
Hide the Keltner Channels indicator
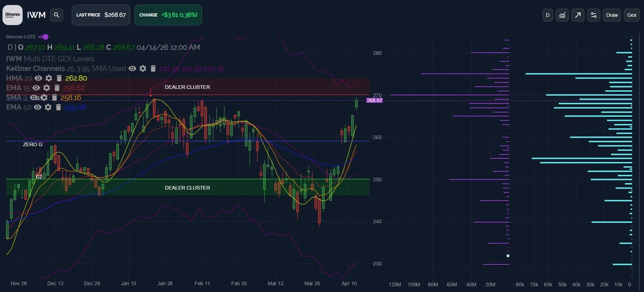132,68
